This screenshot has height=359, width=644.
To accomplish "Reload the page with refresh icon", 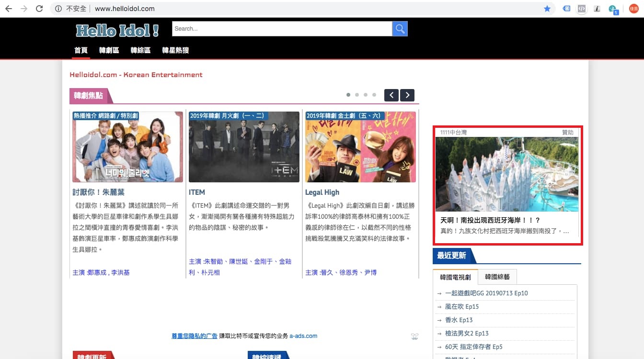I will tap(39, 9).
